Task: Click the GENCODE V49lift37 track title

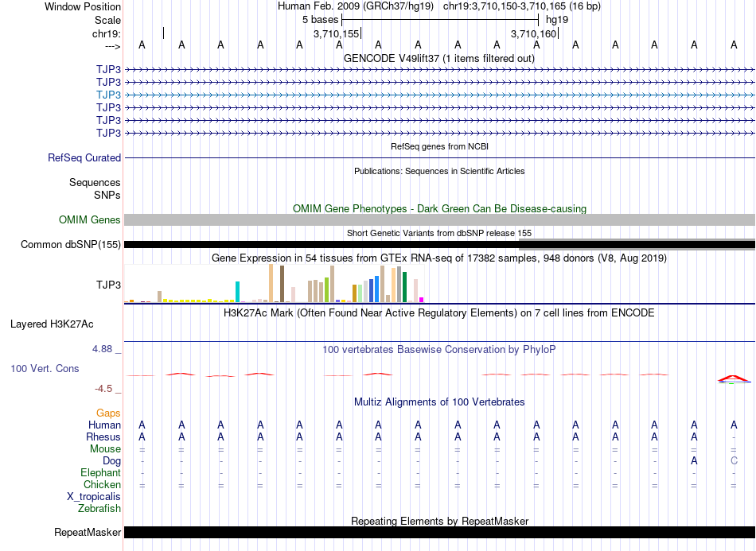Action: 438,59
